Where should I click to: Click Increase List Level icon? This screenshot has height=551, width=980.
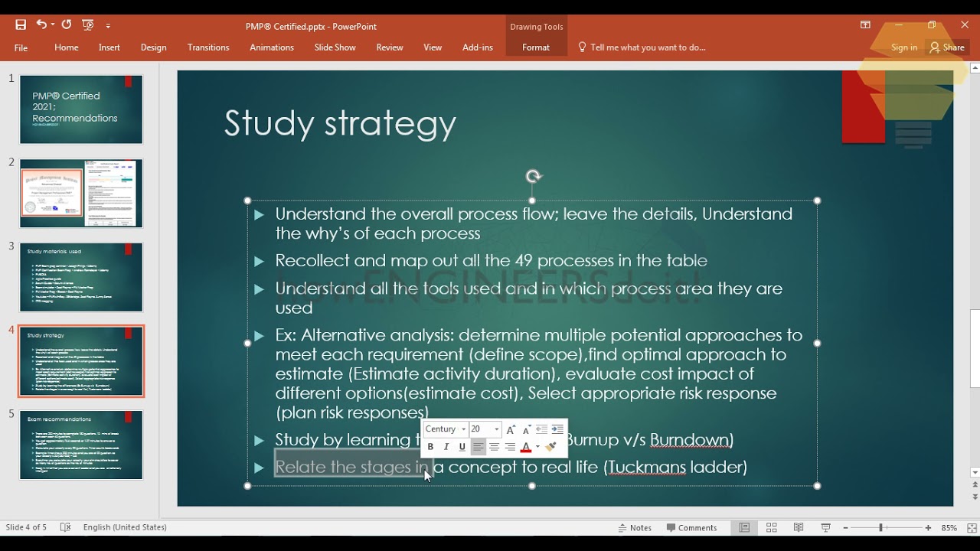(x=557, y=429)
